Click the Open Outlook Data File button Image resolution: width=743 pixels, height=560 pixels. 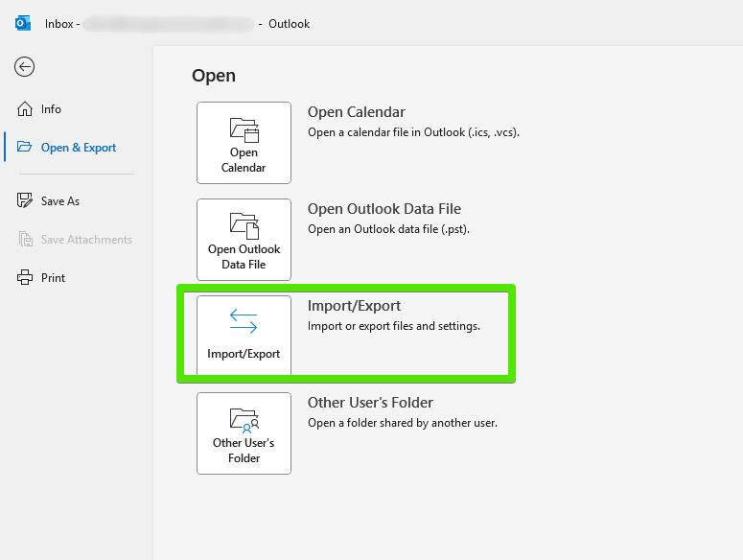point(244,240)
